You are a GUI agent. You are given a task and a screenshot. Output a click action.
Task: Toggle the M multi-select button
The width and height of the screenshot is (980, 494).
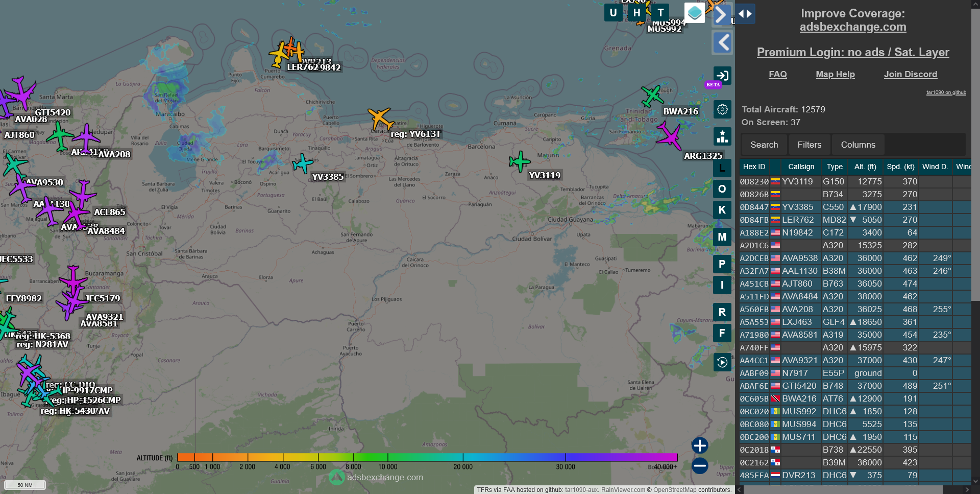[x=722, y=237]
